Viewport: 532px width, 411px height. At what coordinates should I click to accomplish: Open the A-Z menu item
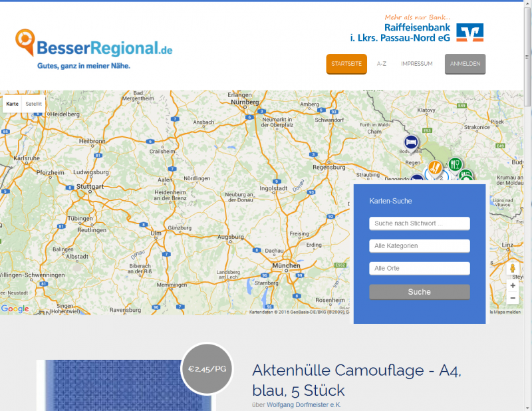(x=382, y=64)
